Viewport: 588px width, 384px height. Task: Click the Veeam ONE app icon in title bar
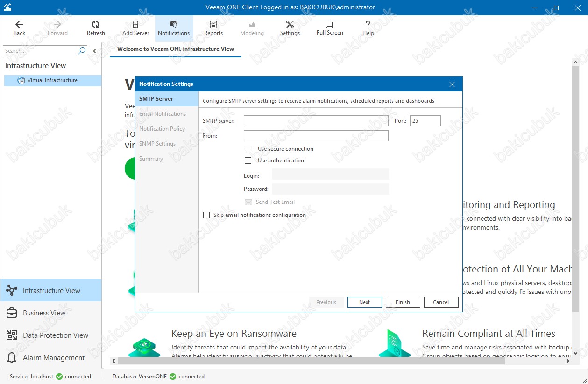pos(7,7)
